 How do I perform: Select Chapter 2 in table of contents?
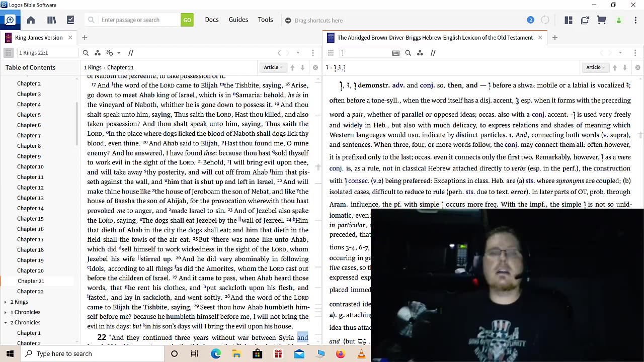(29, 83)
